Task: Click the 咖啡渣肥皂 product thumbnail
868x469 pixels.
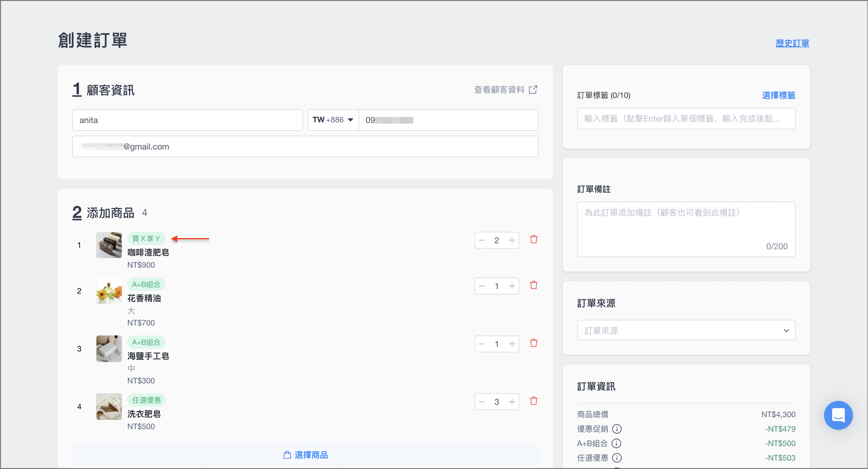Action: pos(109,245)
